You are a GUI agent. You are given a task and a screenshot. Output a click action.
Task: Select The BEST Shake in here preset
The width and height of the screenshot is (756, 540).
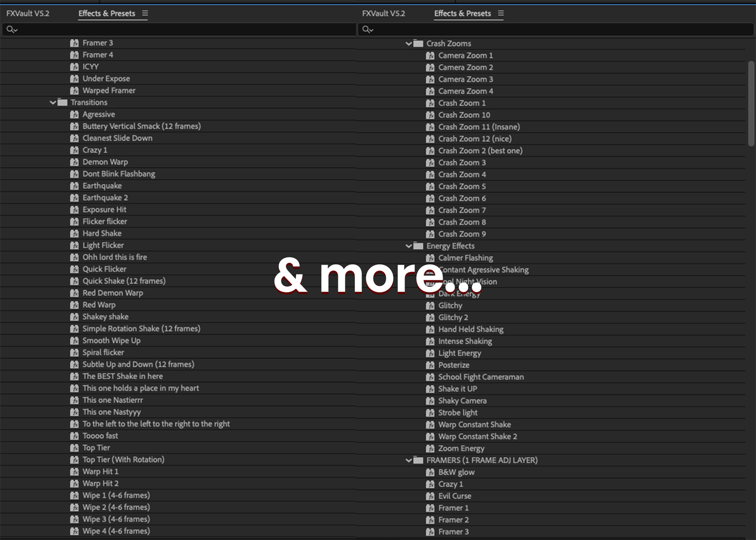click(122, 376)
